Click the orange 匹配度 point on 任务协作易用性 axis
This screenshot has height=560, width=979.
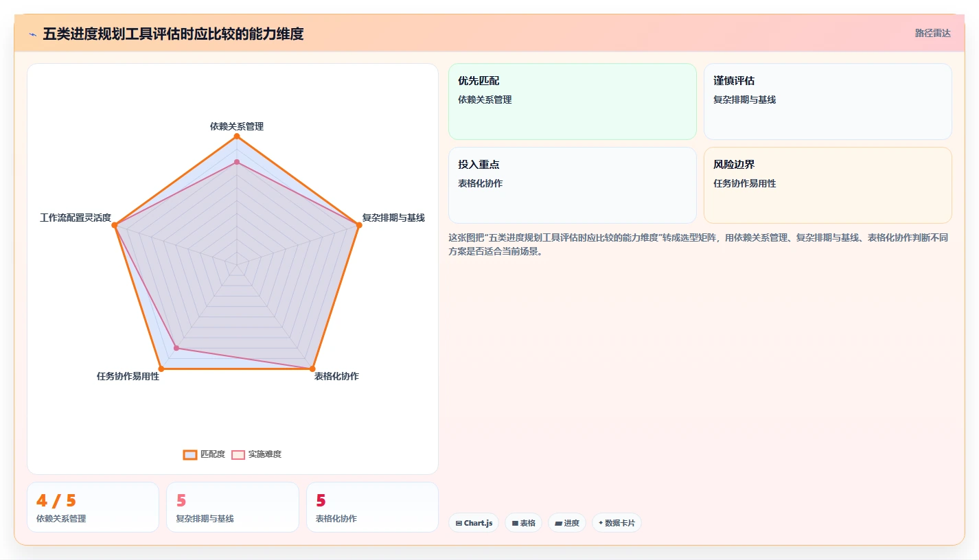161,369
